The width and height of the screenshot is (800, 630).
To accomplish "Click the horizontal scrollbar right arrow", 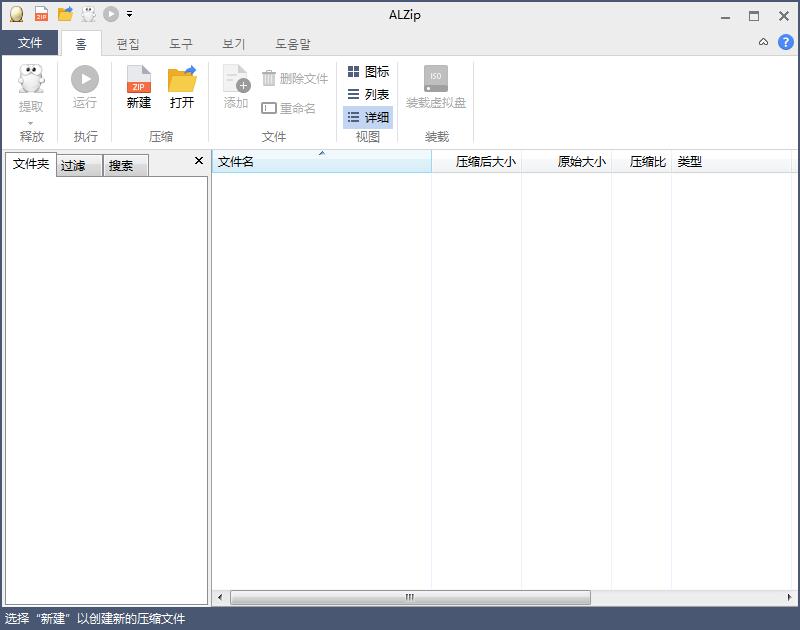I will tap(789, 597).
